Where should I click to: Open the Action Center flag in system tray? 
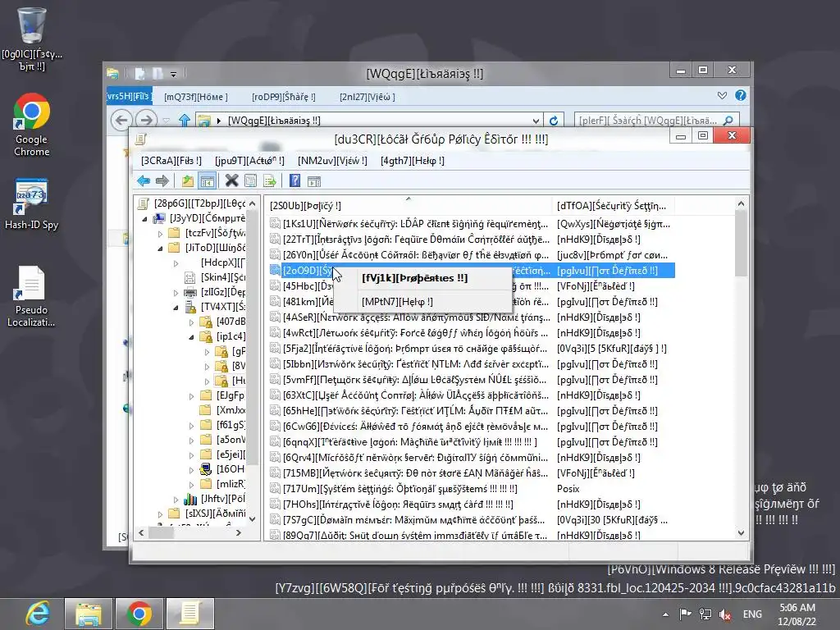(685, 614)
